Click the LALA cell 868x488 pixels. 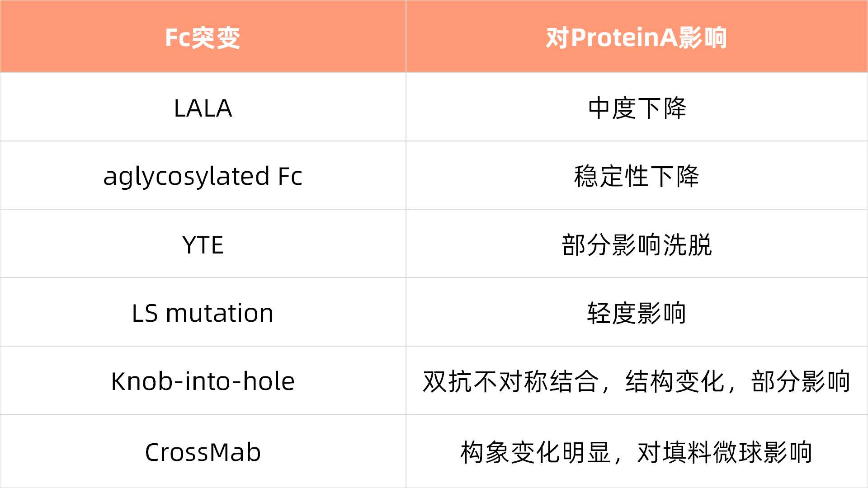click(x=203, y=107)
